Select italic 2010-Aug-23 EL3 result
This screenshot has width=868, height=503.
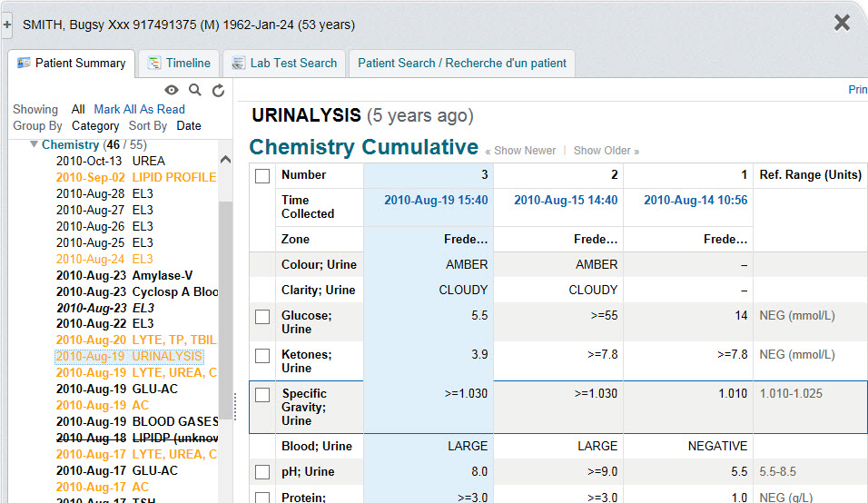[x=105, y=308]
